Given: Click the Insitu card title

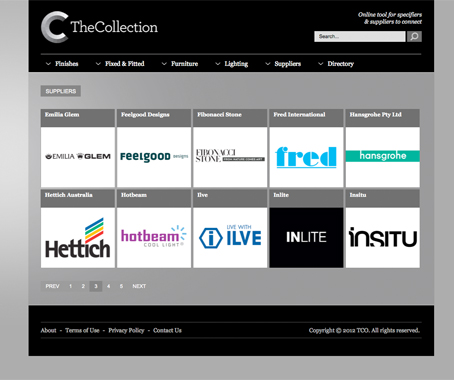Looking at the screenshot, I should (x=358, y=195).
